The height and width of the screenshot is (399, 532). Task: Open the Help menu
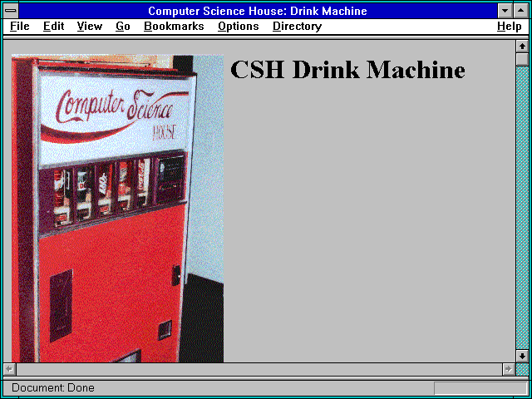[510, 26]
